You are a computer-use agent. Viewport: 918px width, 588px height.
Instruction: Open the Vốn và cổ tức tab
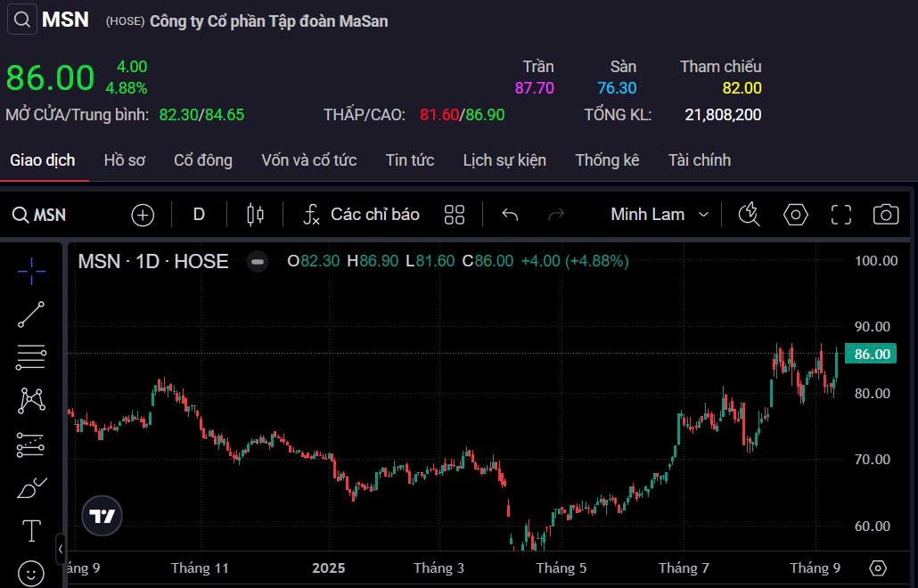309,160
